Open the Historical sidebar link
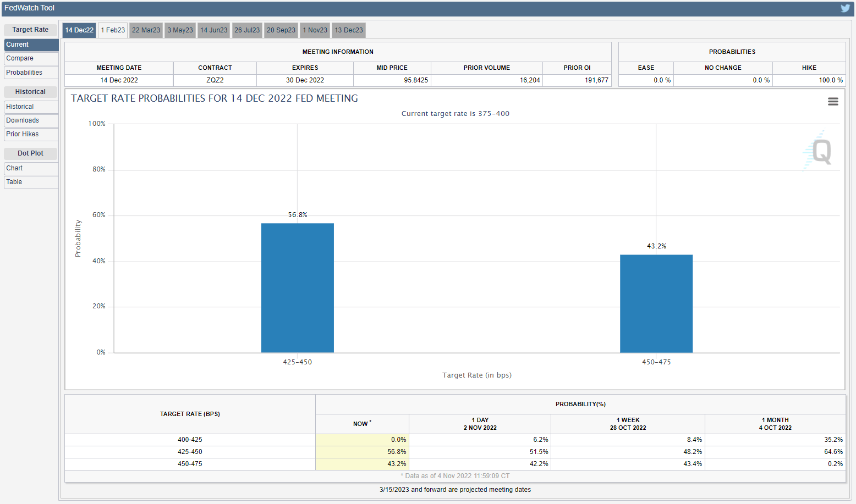856x504 pixels. click(31, 107)
